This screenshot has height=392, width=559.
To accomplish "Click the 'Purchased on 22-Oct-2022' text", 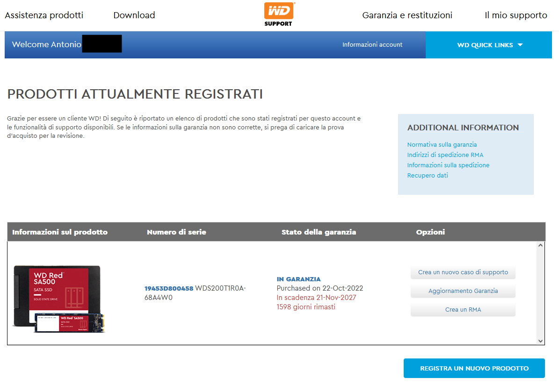I will pos(320,288).
